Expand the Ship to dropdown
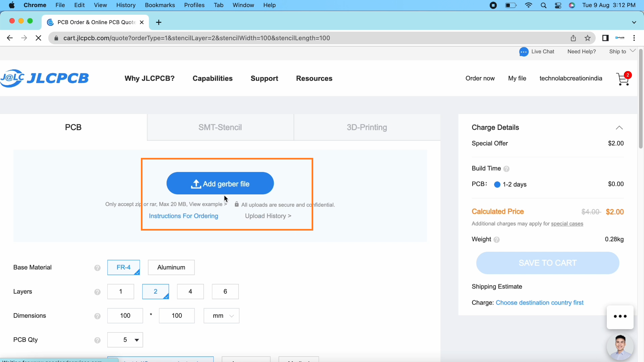The height and width of the screenshot is (362, 644). (x=622, y=52)
